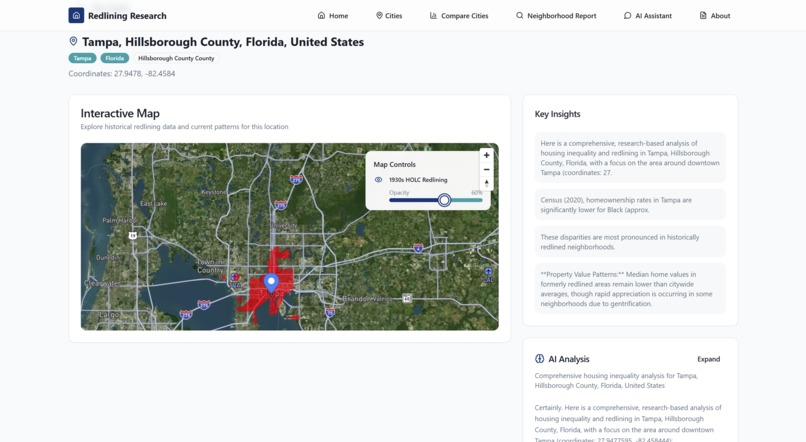Click the Census (2020) homeownership insight card
806x442 pixels.
630,205
